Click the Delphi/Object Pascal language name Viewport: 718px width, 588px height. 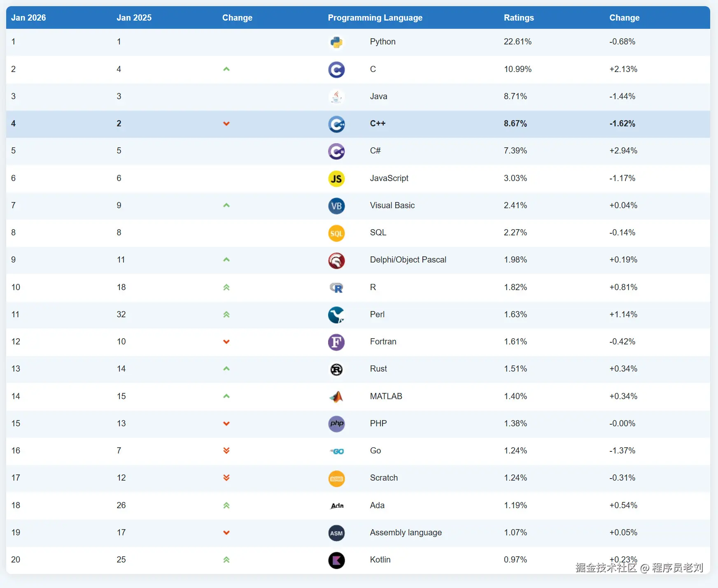coord(408,260)
